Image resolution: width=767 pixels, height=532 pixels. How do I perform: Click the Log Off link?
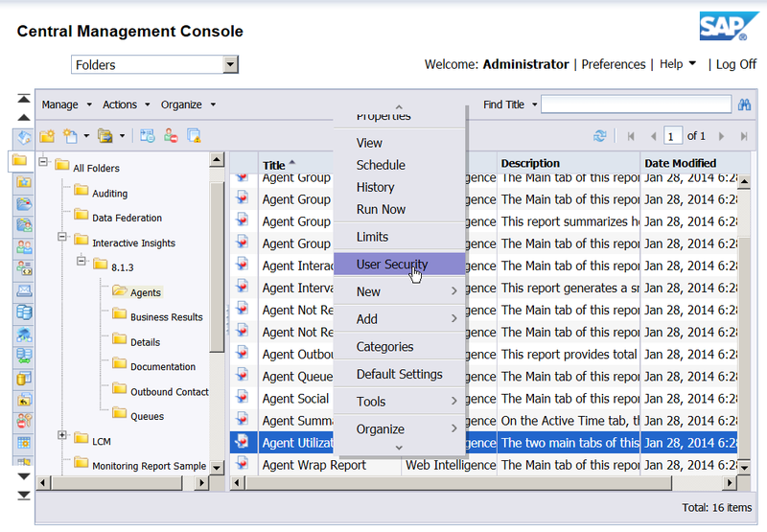click(x=735, y=64)
